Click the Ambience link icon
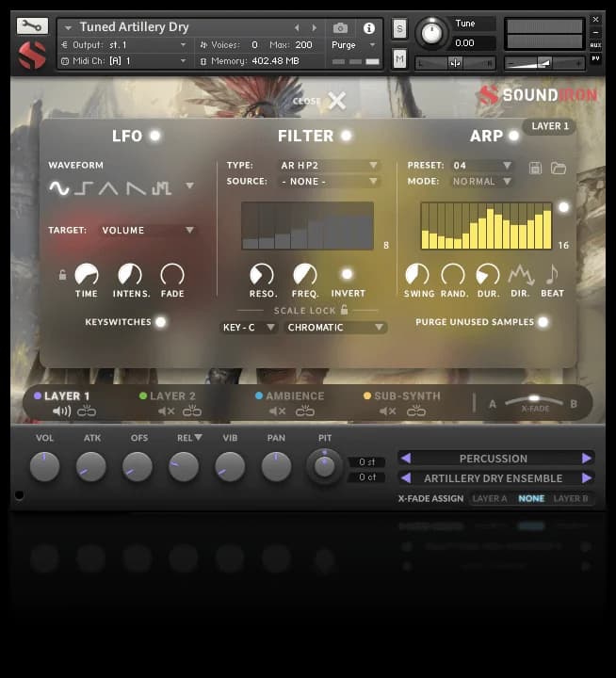Image resolution: width=616 pixels, height=678 pixels. pyautogui.click(x=305, y=411)
